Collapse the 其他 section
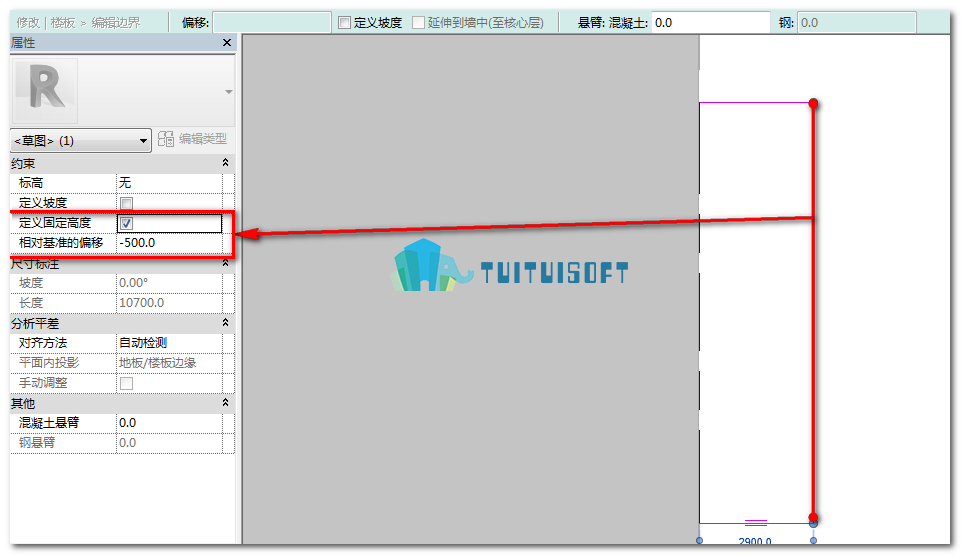The height and width of the screenshot is (555, 961). [x=226, y=403]
